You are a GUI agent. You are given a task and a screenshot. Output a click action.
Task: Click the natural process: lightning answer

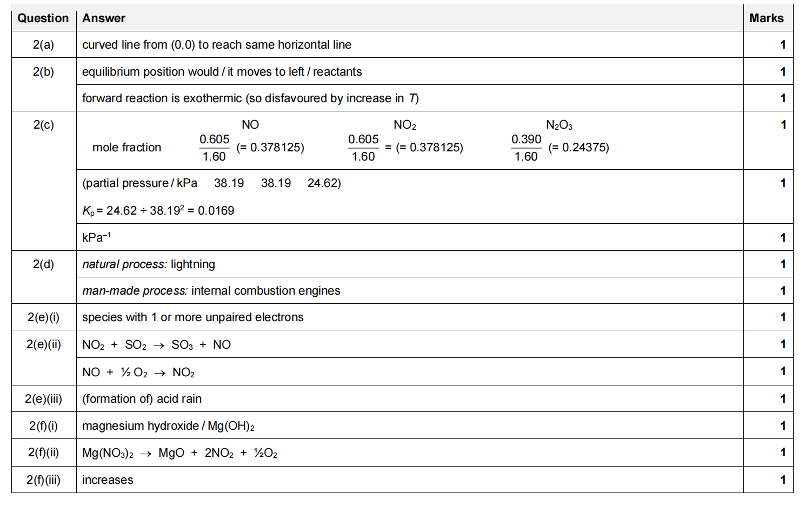[x=148, y=264]
